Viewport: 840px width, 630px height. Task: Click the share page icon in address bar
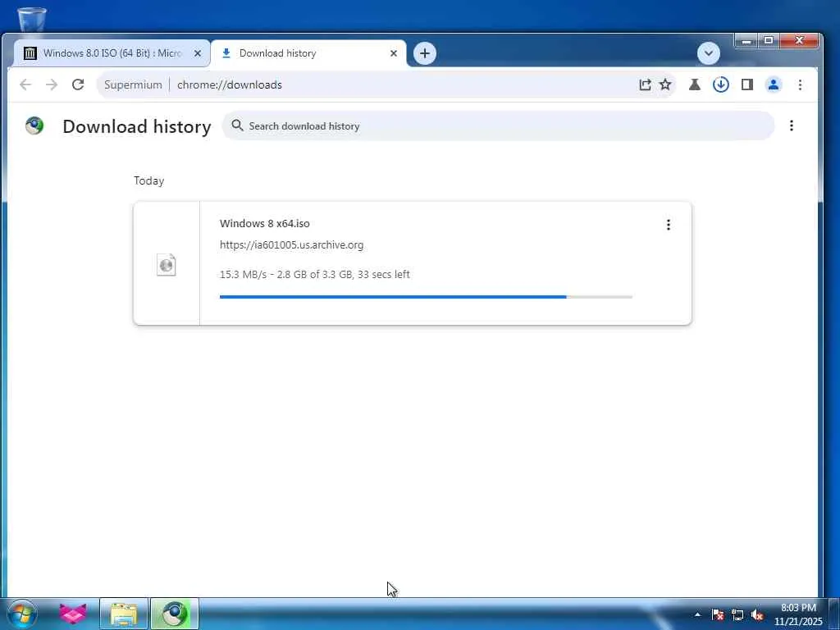point(645,84)
